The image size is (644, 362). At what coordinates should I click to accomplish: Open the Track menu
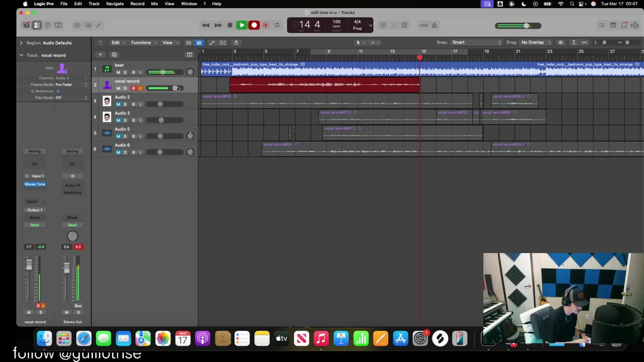point(94,4)
